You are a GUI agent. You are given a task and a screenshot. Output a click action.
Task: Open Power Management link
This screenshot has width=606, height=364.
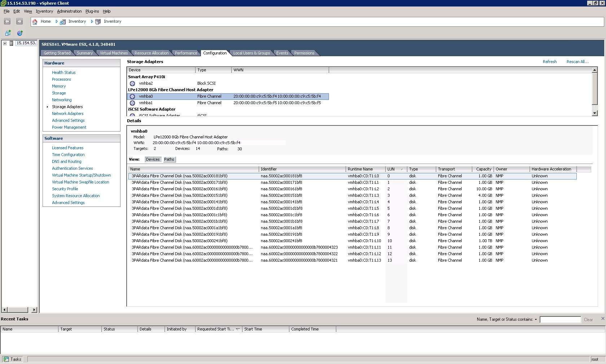point(69,127)
